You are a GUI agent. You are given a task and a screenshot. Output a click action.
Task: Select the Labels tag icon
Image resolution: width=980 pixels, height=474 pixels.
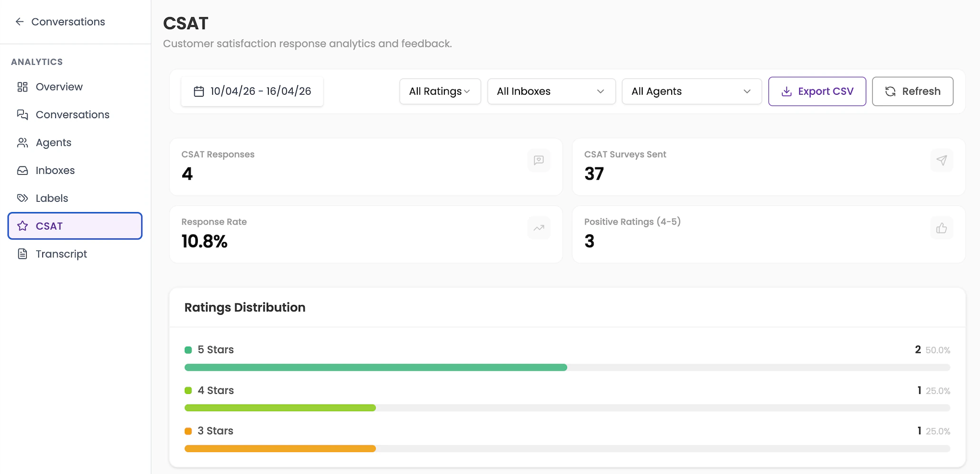point(22,198)
